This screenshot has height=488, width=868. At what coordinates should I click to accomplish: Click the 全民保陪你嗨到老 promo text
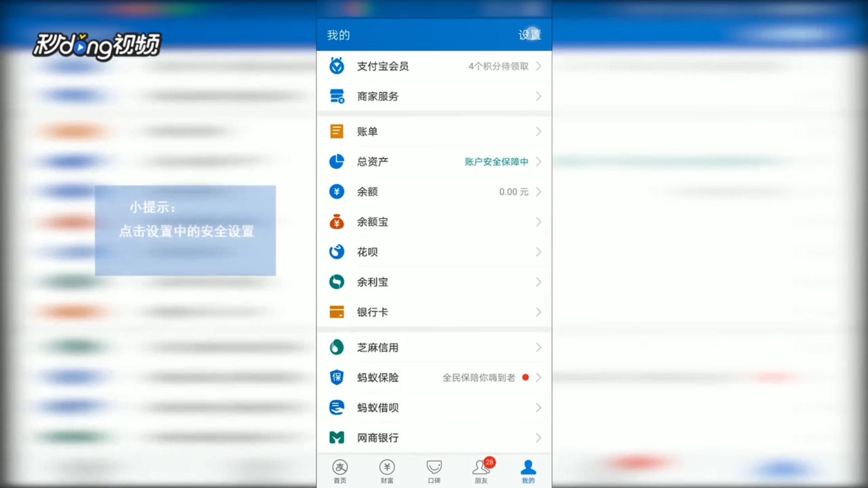[x=479, y=378]
